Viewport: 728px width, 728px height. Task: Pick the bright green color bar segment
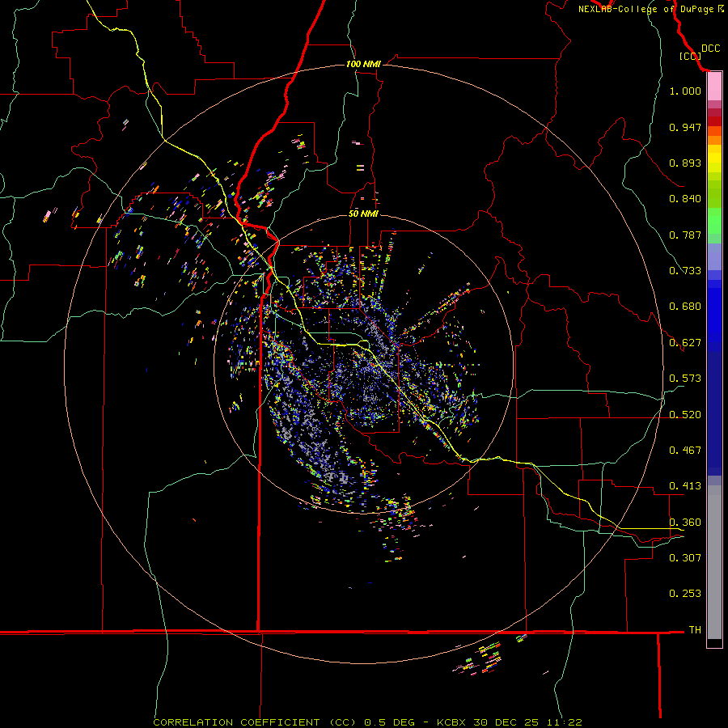[x=714, y=221]
